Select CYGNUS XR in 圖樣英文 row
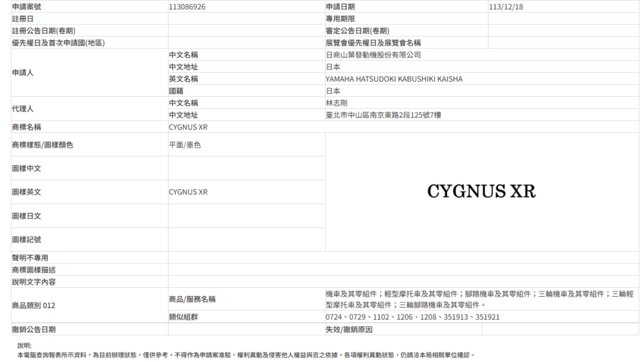Screen dimensions: 644x362 [x=188, y=192]
